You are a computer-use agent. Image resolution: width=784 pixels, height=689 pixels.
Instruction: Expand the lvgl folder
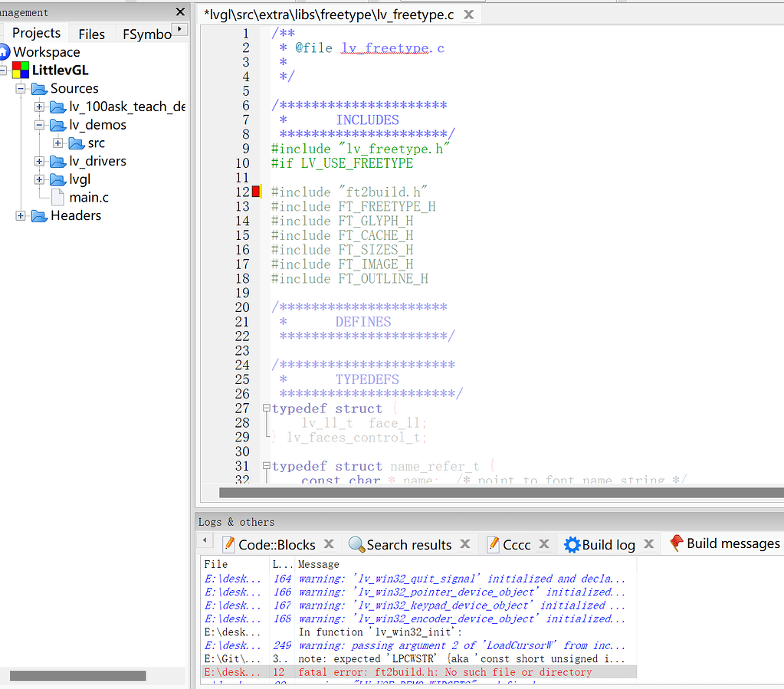39,179
